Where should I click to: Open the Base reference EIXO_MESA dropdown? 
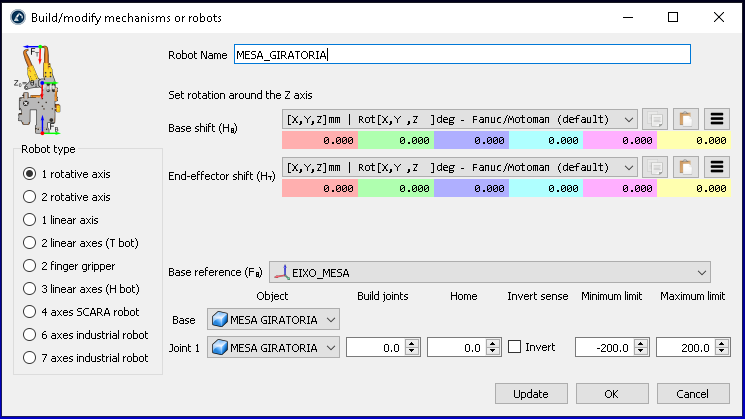490,272
